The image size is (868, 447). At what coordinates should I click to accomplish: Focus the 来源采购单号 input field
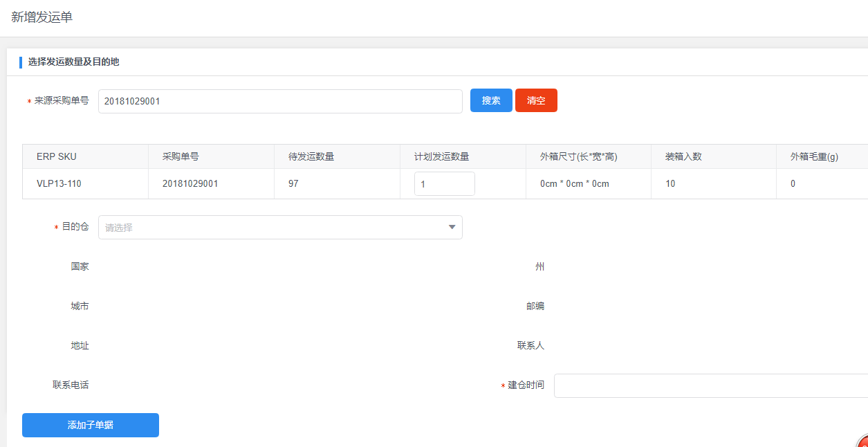(x=280, y=101)
